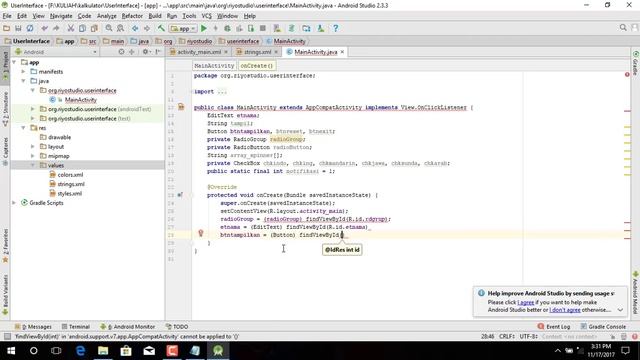Click the Stop square toolbar icon
Screen dimensions: 640x360
tap(263, 28)
